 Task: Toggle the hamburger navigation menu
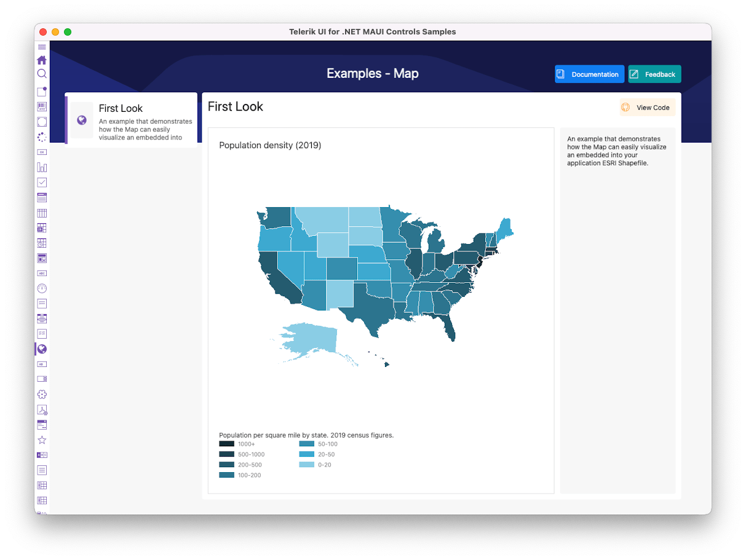42,47
